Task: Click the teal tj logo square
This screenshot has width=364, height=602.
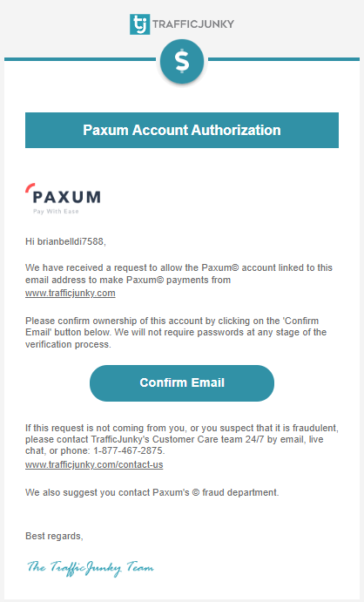Action: click(x=139, y=24)
